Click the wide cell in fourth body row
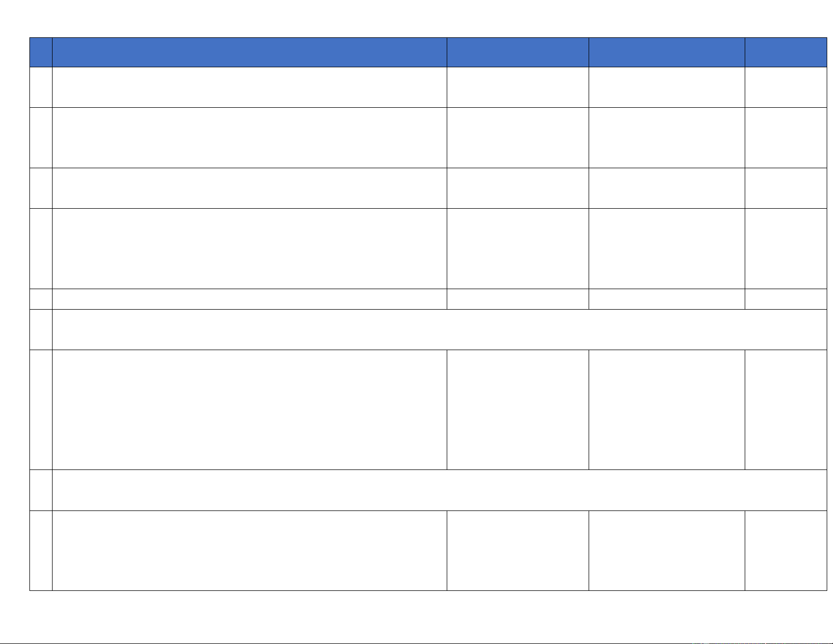The width and height of the screenshot is (833, 644). [x=249, y=249]
